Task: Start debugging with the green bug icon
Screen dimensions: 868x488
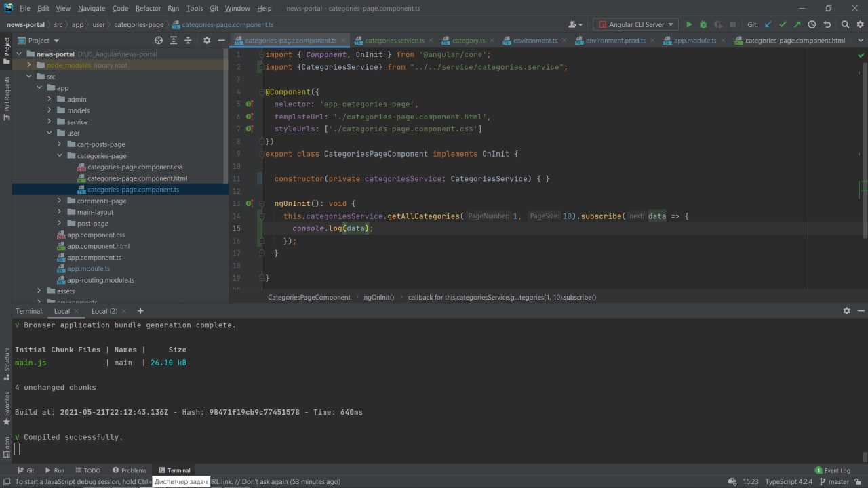Action: pos(703,24)
